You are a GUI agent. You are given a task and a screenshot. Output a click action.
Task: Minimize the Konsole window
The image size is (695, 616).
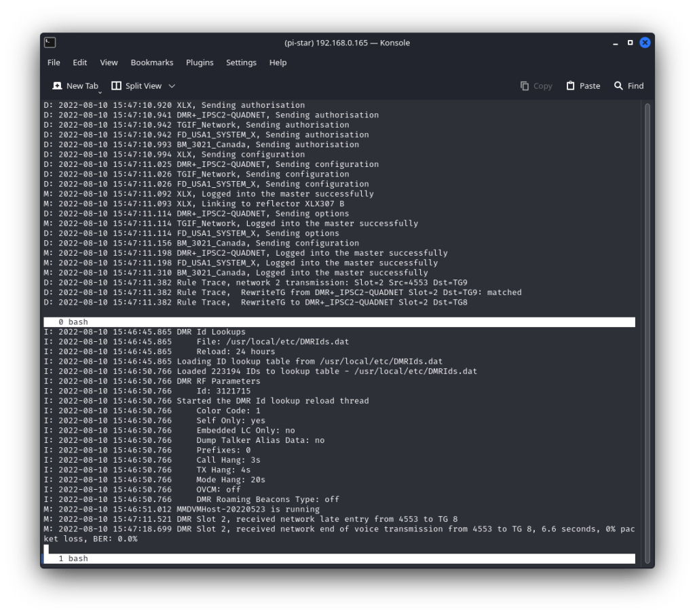coord(615,43)
